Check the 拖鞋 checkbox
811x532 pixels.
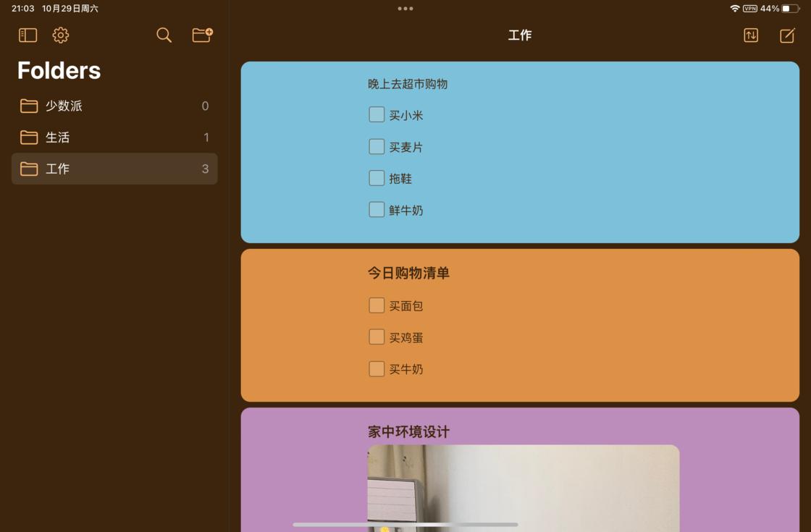coord(377,177)
